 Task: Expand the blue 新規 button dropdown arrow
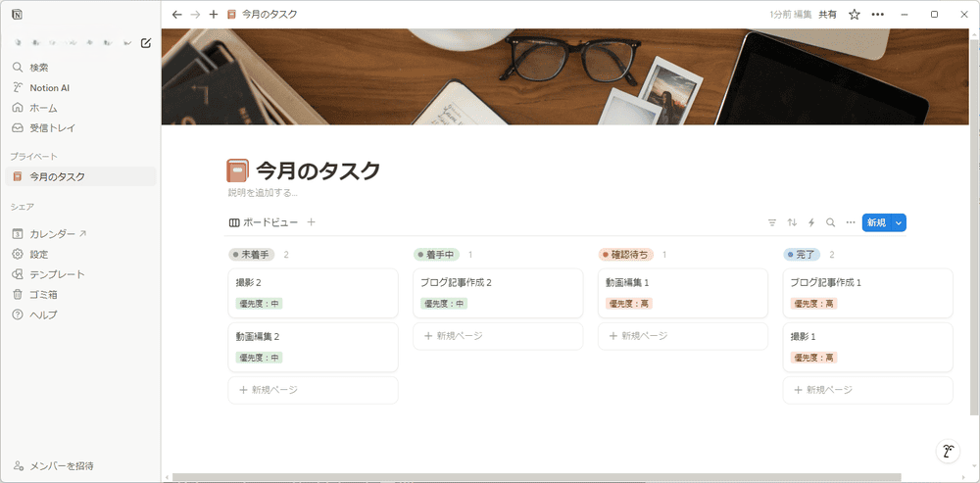pyautogui.click(x=900, y=222)
